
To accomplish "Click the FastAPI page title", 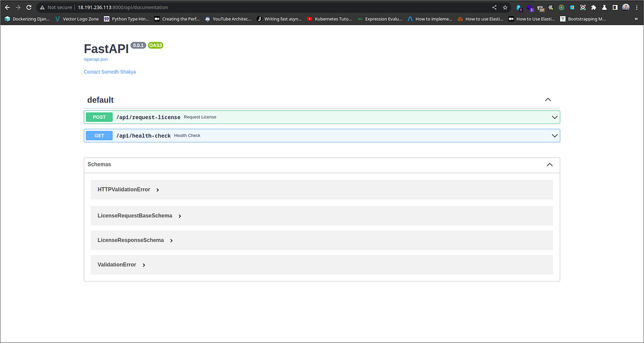I will click(106, 49).
